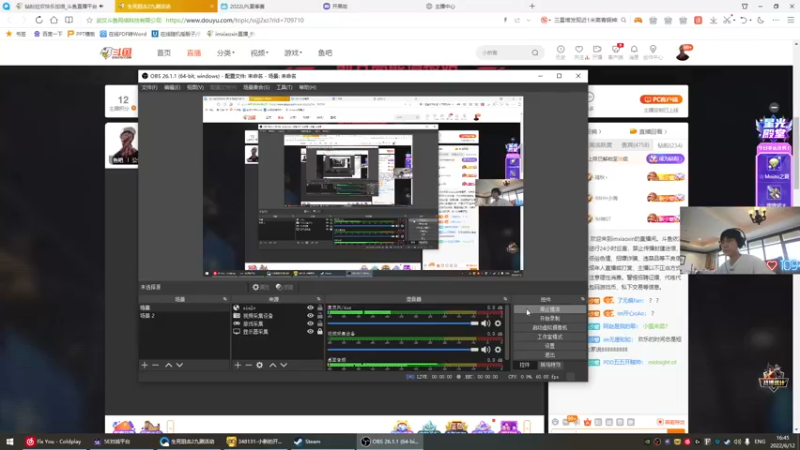Viewport: 800px width, 450px height.
Task: Toggle lock on the 视频采集设备 source
Action: pos(320,316)
